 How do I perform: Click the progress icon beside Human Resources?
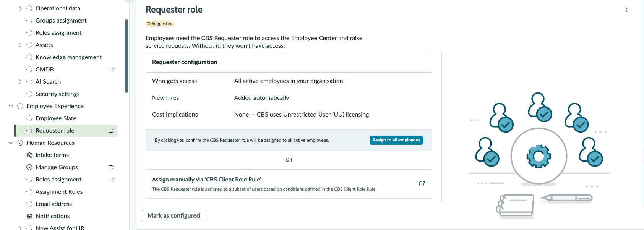click(20, 143)
